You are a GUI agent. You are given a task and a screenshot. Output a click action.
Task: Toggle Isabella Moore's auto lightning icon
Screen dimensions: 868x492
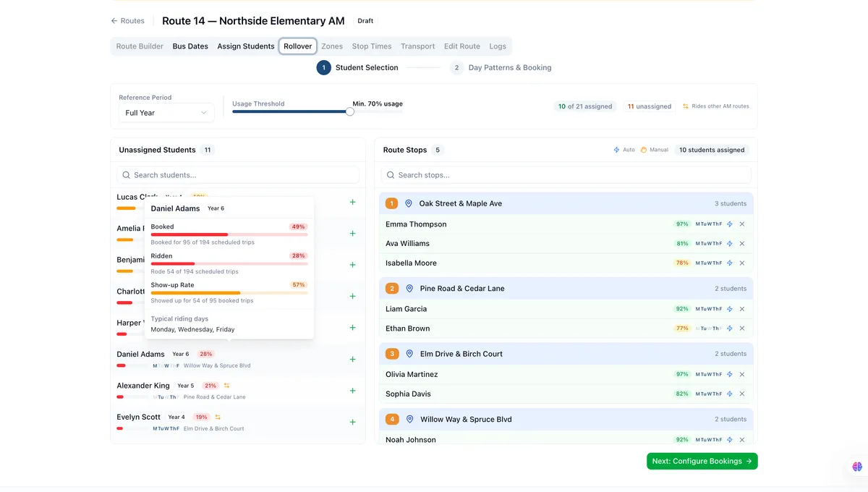coord(730,263)
